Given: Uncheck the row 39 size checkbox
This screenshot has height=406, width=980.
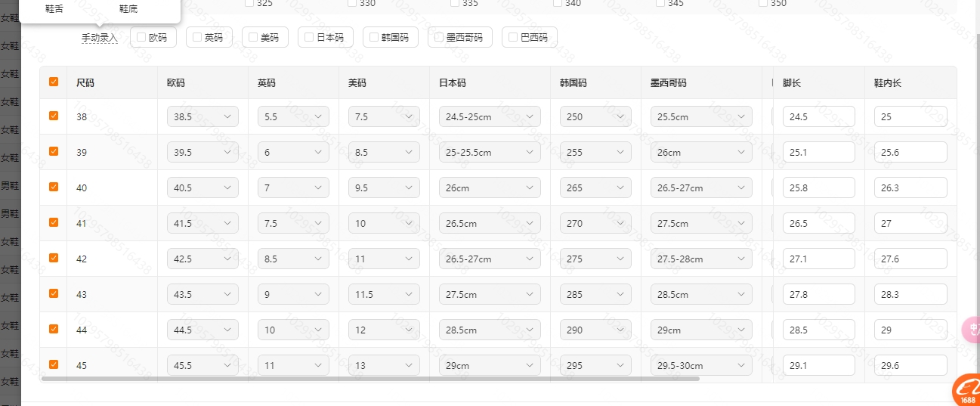Looking at the screenshot, I should 54,151.
